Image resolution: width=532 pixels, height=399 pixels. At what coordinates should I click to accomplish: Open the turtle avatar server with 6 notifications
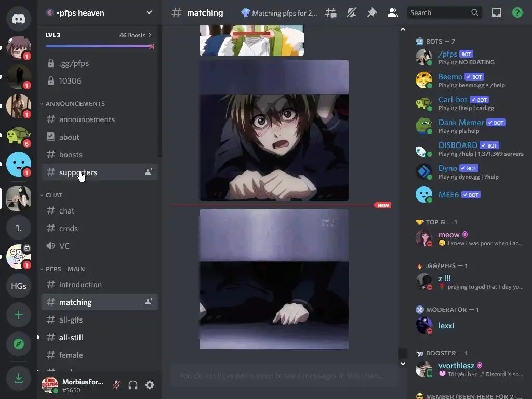point(19,136)
